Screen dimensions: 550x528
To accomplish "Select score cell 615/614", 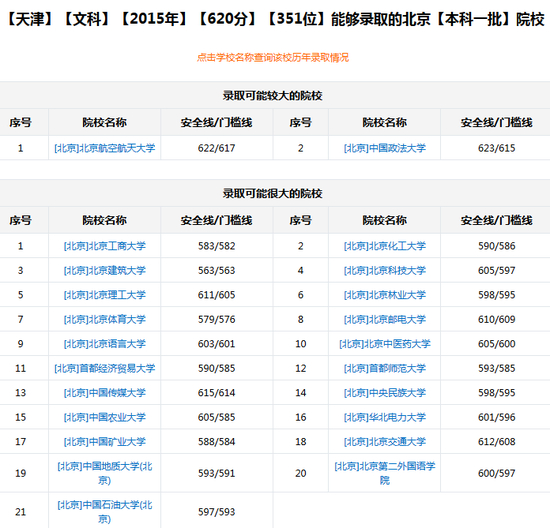I will coord(216,393).
